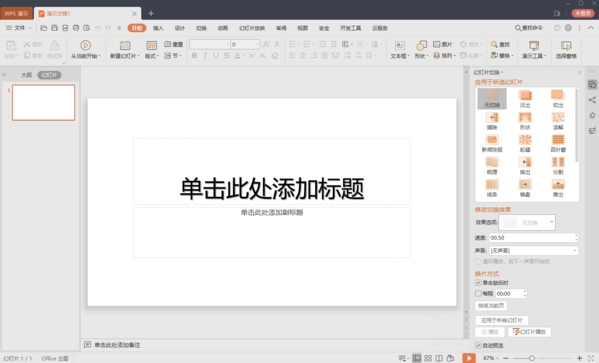This screenshot has height=363, width=599.
Task: Click the zoom in plus button
Action: click(x=579, y=358)
